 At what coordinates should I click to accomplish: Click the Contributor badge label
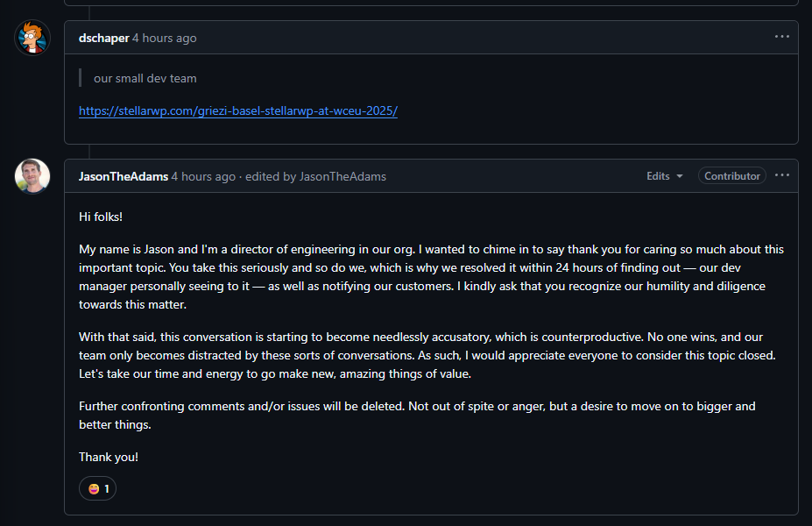pyautogui.click(x=731, y=176)
